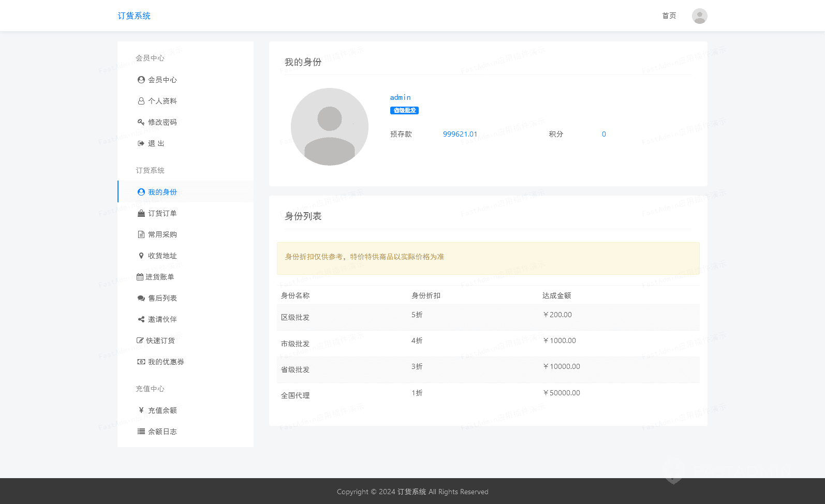Viewport: 825px width, 504px height.
Task: Click the map pin icon beside 收货地址
Action: tap(141, 256)
